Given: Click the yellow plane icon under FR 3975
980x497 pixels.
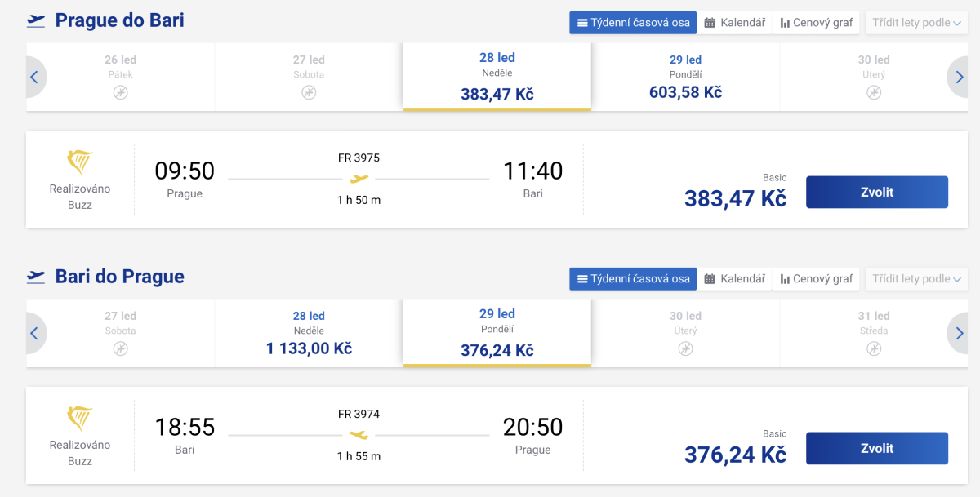Looking at the screenshot, I should coord(359,179).
